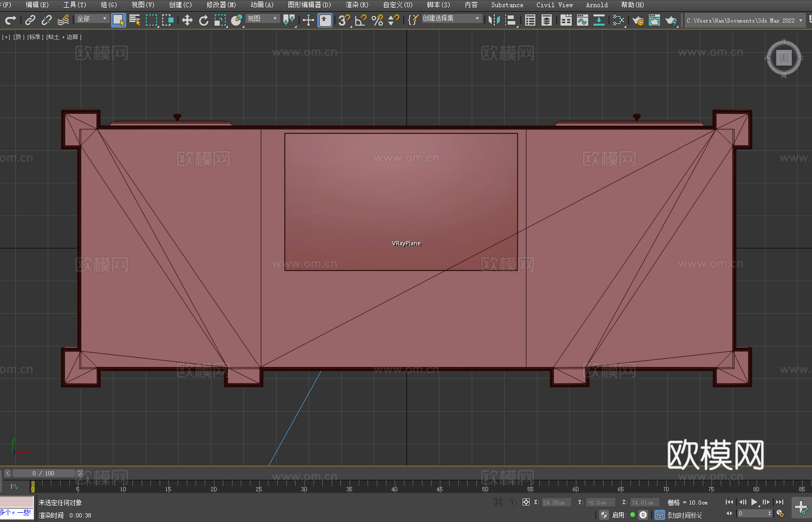The image size is (812, 522).
Task: Toggle Window/Crossing selection mode
Action: [x=168, y=20]
